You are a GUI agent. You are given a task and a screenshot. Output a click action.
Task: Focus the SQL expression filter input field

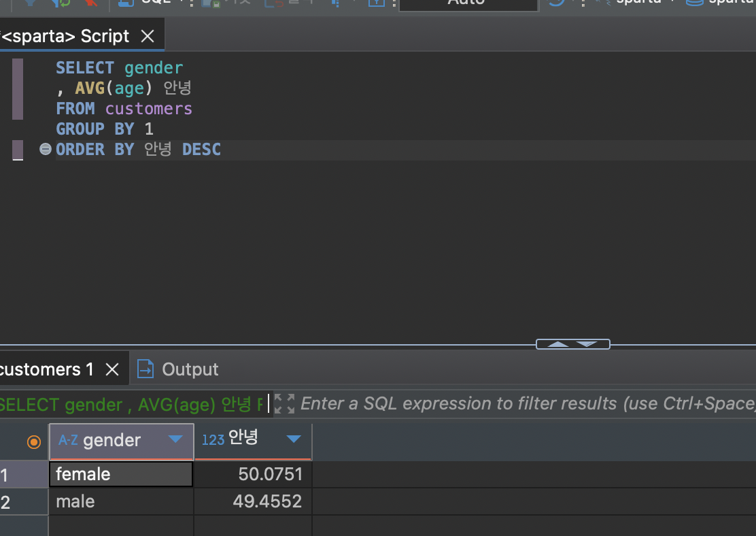(x=528, y=403)
